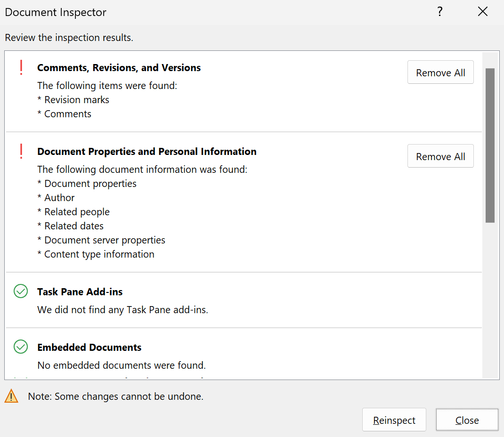Click 'Review the inspection results.' label
The height and width of the screenshot is (437, 504).
pyautogui.click(x=69, y=38)
